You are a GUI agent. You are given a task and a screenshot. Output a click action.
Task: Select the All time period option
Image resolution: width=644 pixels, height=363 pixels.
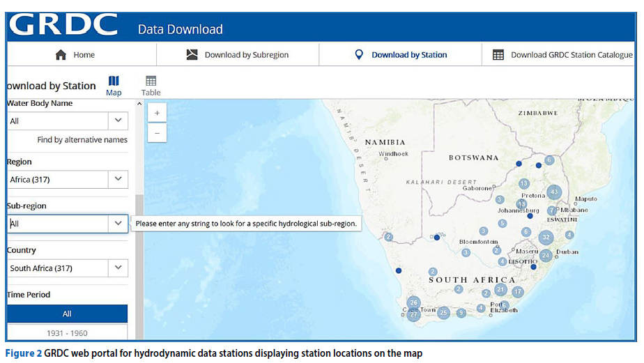(67, 314)
